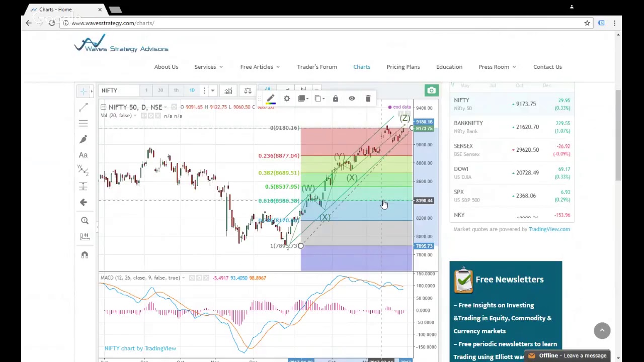Remove the MACD indicator with X
The width and height of the screenshot is (644, 362).
click(x=206, y=278)
